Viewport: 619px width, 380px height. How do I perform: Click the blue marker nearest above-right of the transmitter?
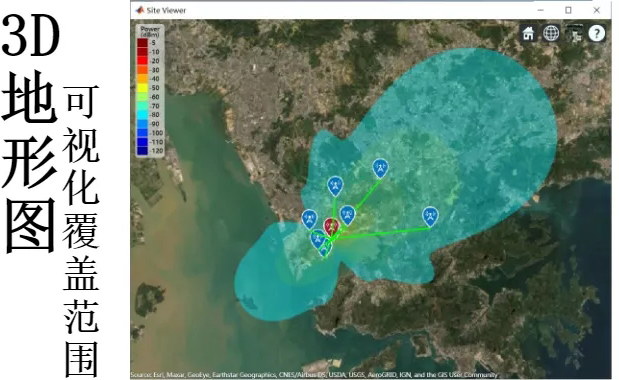pyautogui.click(x=347, y=215)
